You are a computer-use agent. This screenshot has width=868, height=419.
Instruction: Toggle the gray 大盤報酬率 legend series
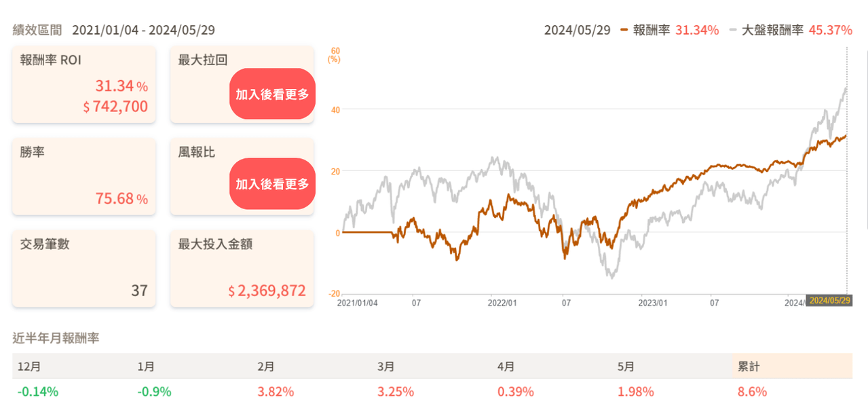[768, 31]
